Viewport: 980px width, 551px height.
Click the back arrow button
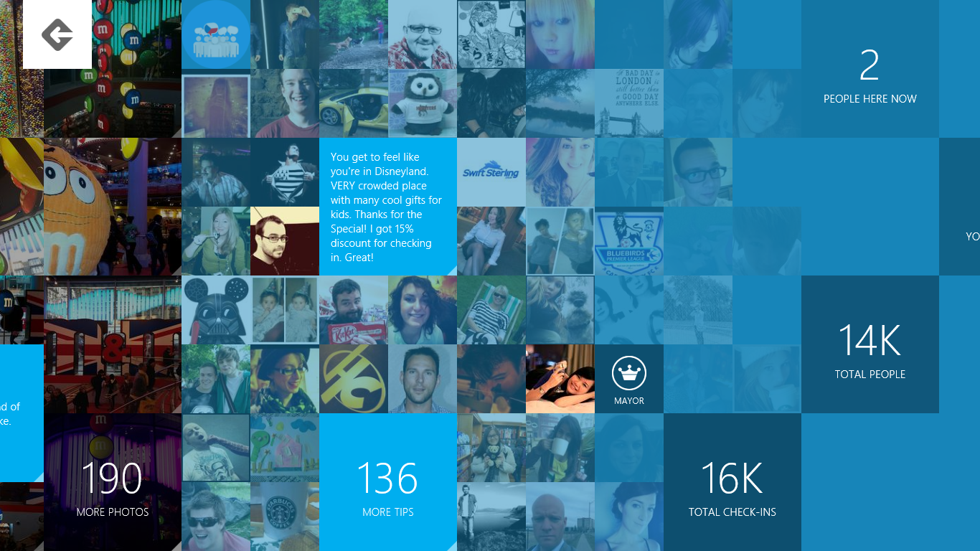coord(57,34)
